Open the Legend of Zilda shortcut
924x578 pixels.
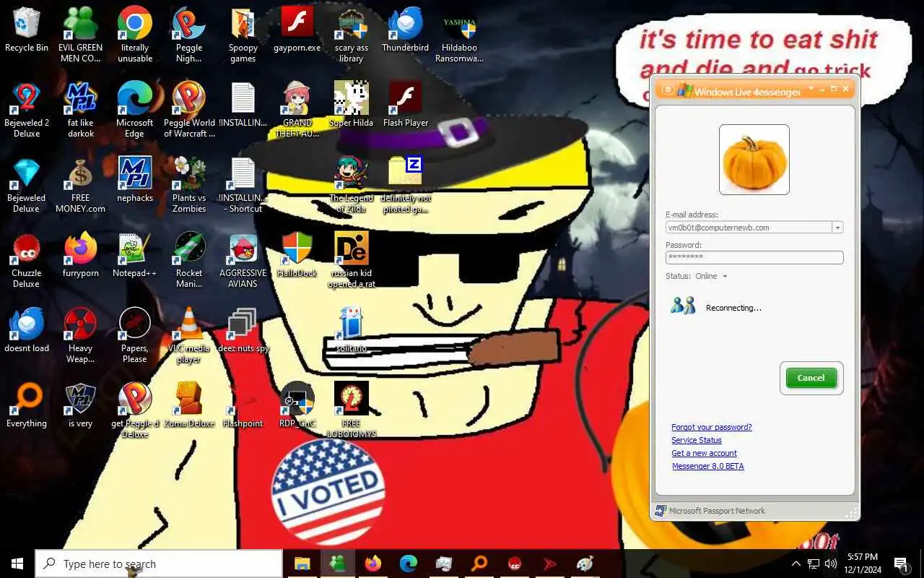[x=352, y=185]
